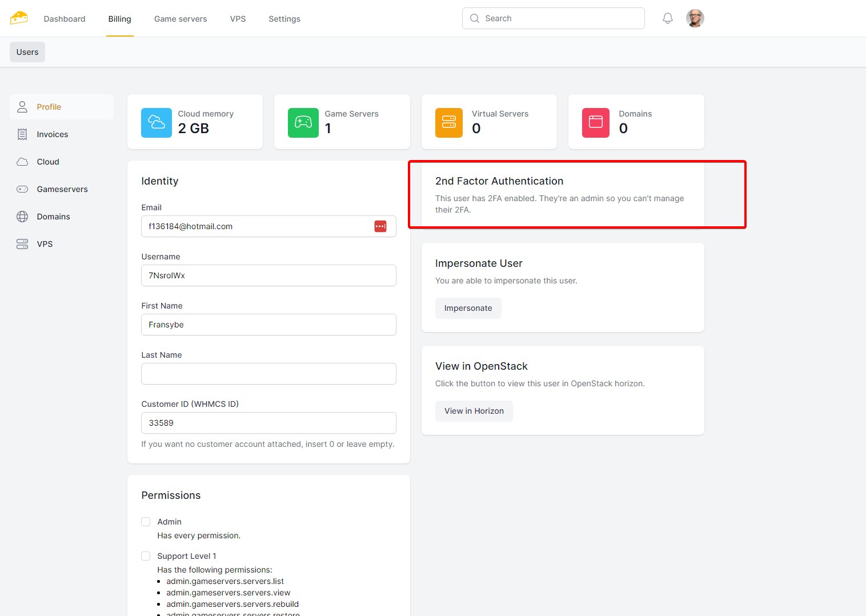Open the user avatar menu

(x=695, y=18)
